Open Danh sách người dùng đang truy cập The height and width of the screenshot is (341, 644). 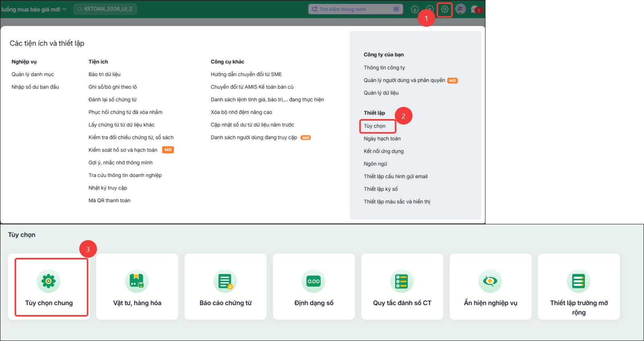tap(254, 138)
